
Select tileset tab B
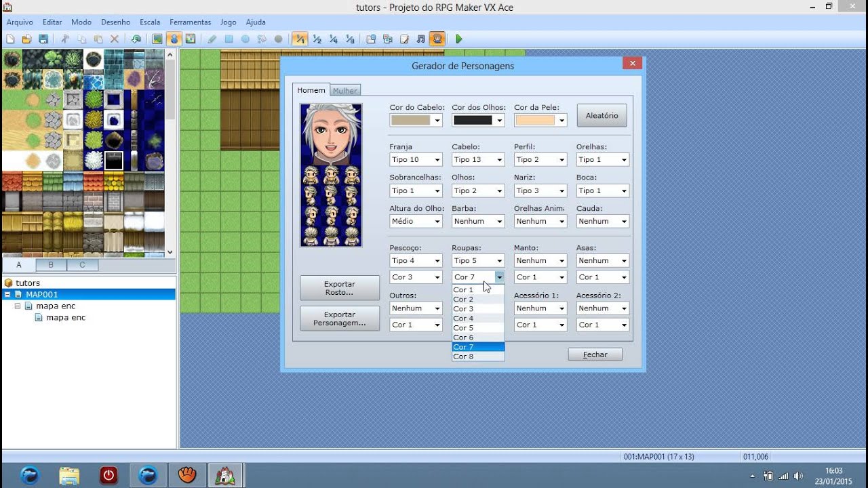tap(51, 265)
